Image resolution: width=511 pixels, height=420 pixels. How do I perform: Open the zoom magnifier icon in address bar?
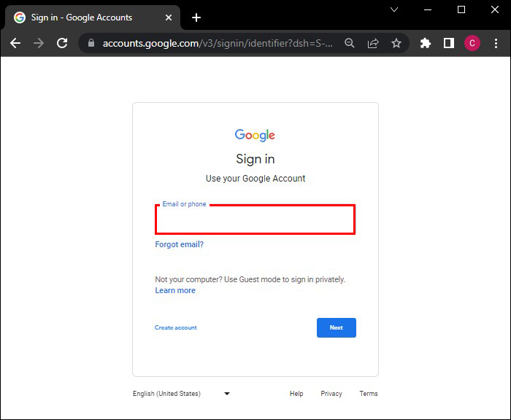pyautogui.click(x=350, y=44)
